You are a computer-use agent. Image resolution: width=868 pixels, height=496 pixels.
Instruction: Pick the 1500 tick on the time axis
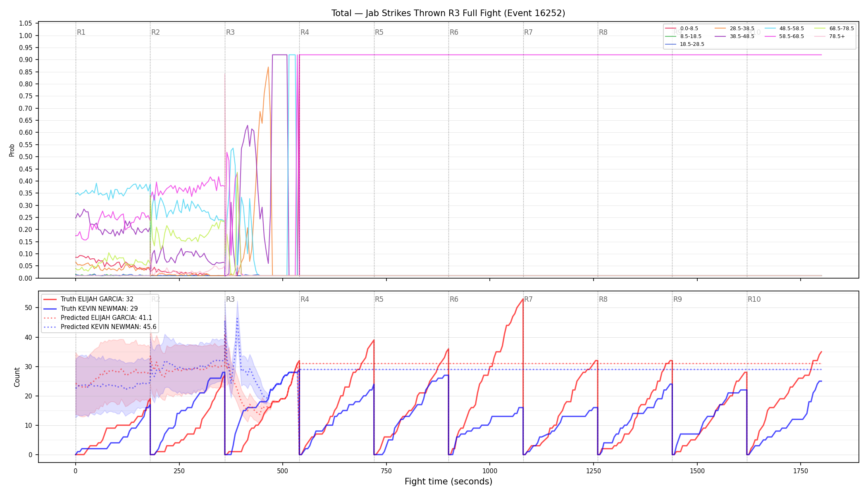[697, 471]
